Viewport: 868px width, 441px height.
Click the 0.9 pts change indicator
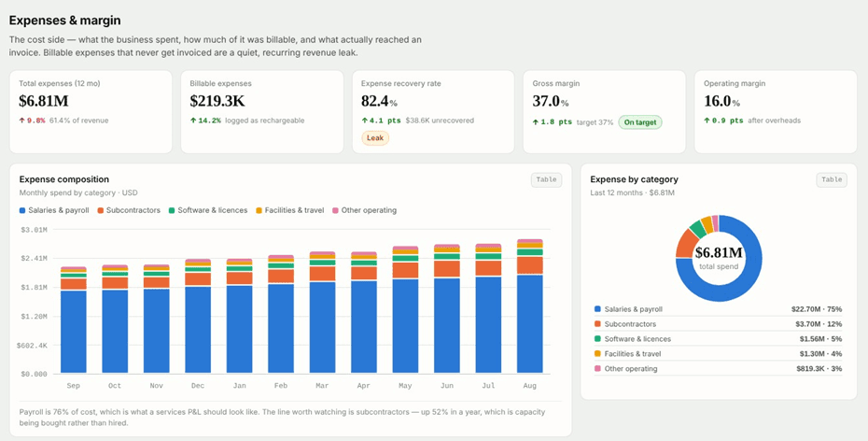coord(723,121)
